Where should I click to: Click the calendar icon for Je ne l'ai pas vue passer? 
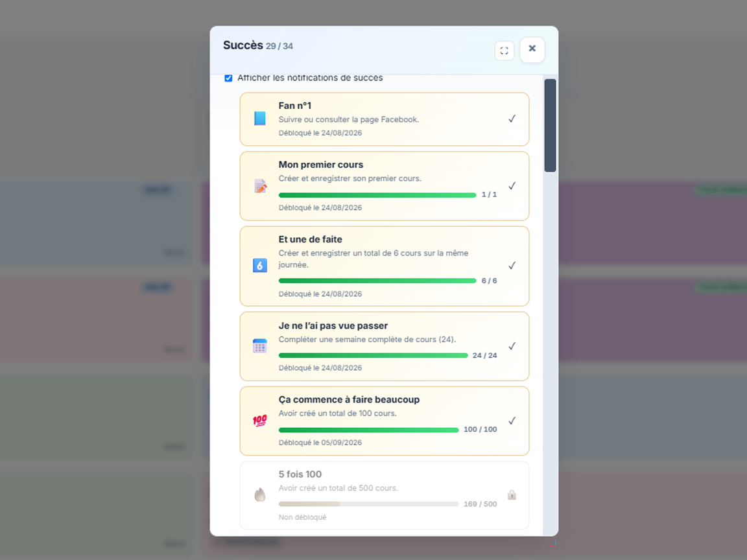point(259,346)
